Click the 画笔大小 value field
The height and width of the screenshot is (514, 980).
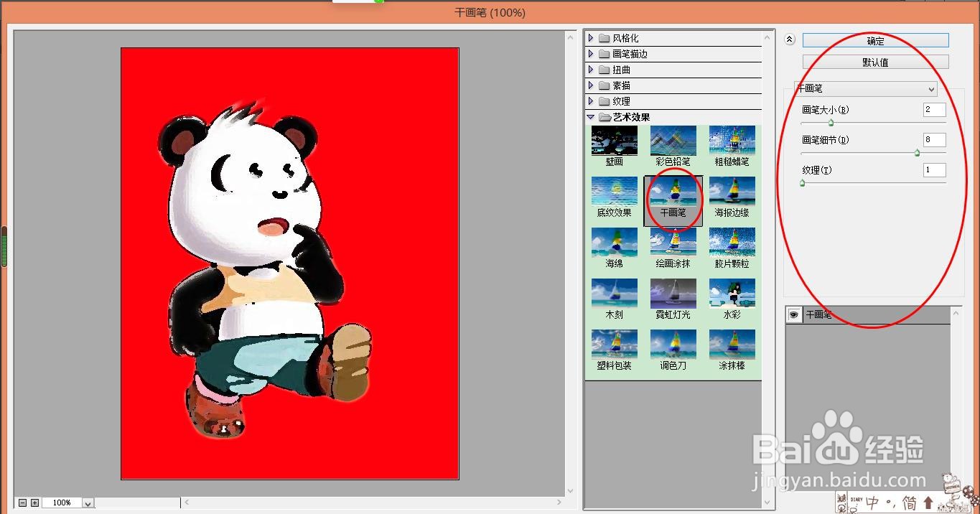coord(935,110)
